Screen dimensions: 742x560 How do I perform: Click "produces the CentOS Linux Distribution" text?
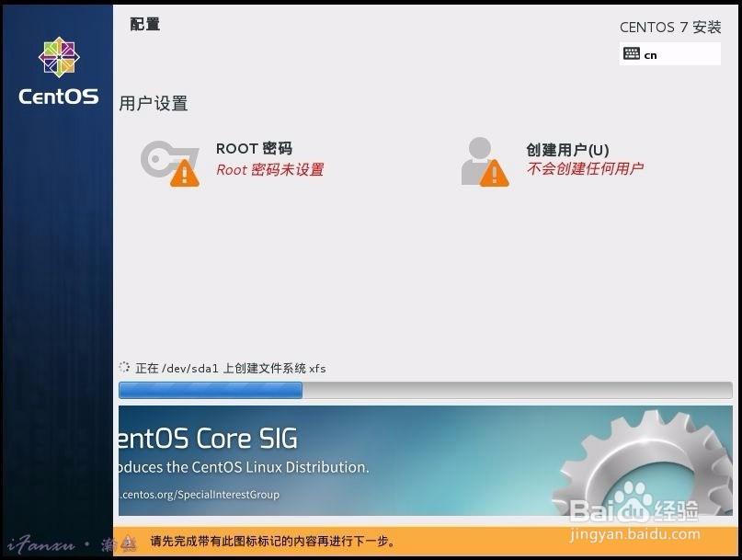click(x=244, y=467)
